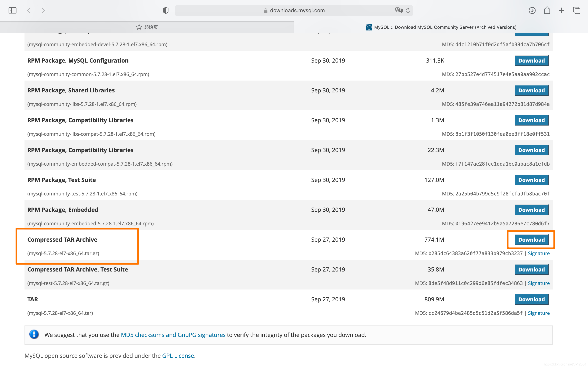Click filename mysql-community-embedded-devel-5.7.28-1.el7.x86_64.rpm

(x=97, y=45)
